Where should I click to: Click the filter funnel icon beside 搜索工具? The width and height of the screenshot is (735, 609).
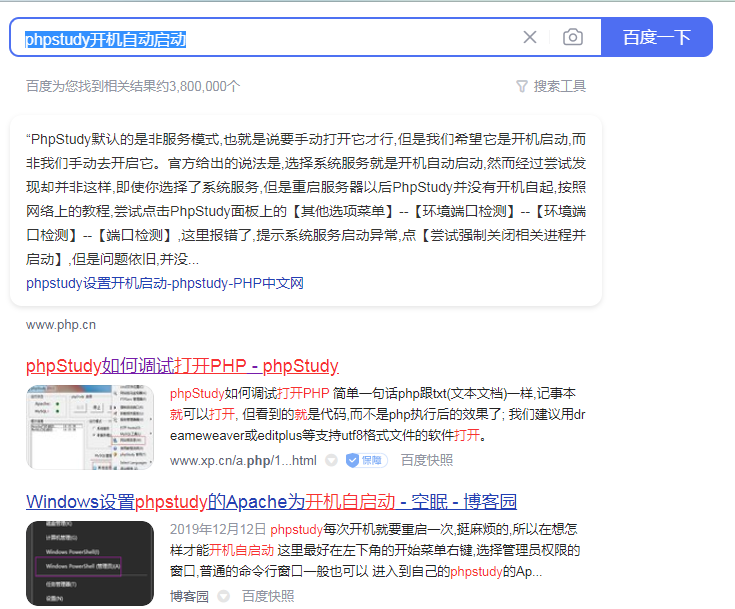(522, 86)
